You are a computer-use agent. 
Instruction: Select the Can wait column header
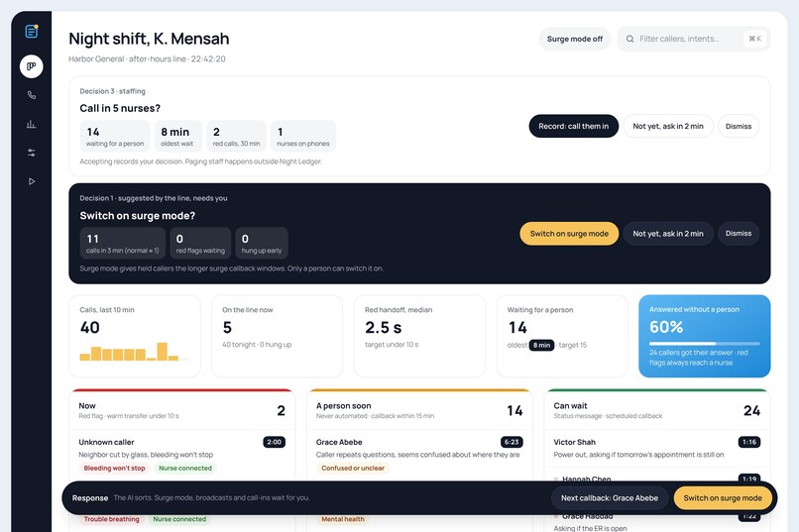click(x=657, y=410)
